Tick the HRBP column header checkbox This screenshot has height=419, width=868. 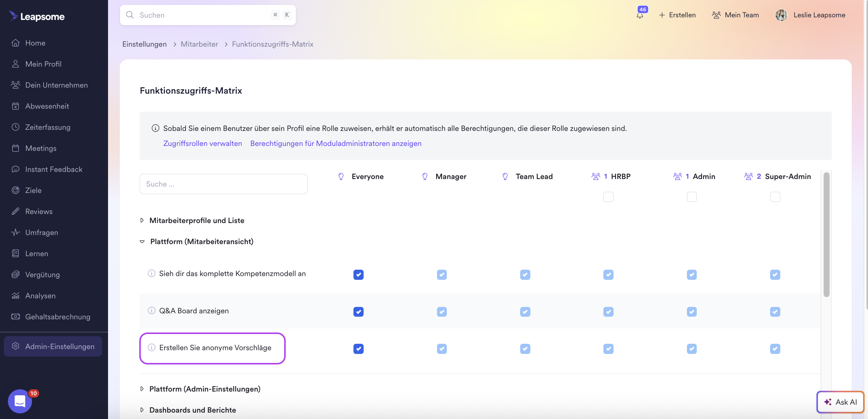click(x=608, y=197)
